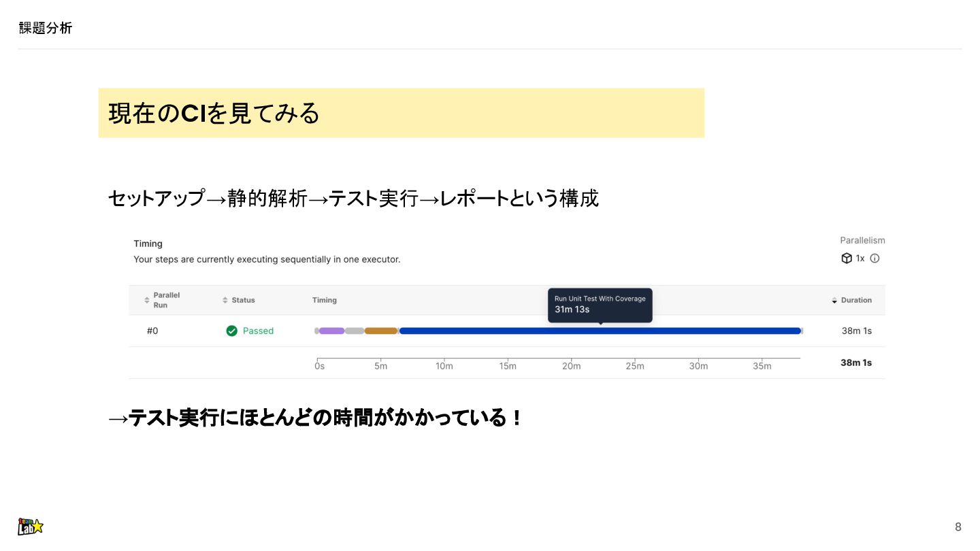Click the 0s axis label
This screenshot has width=980, height=551.
[319, 366]
